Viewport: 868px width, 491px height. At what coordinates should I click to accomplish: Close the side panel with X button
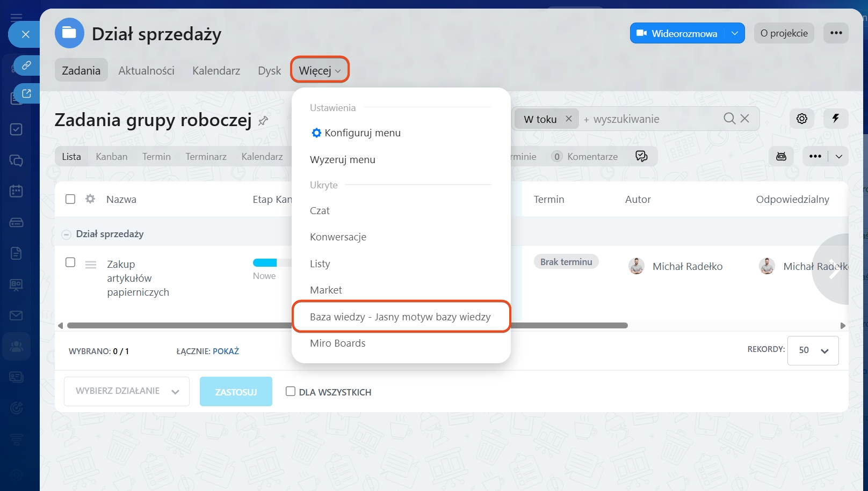pos(25,34)
